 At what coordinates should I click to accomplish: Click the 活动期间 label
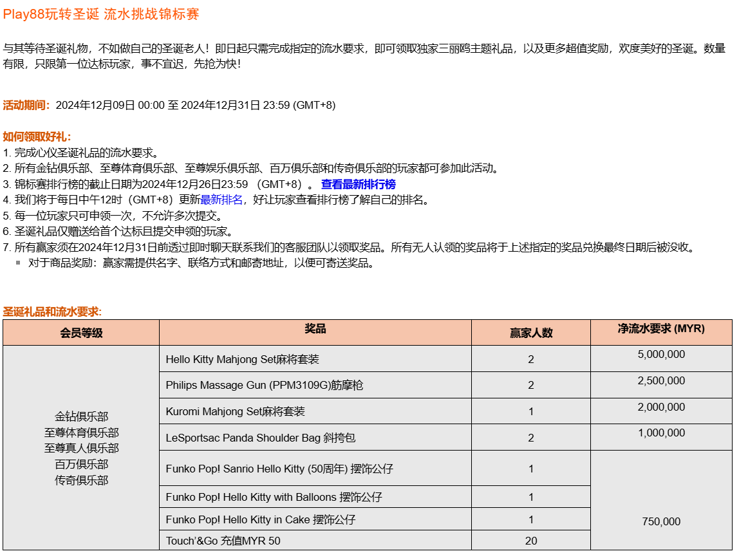click(26, 105)
